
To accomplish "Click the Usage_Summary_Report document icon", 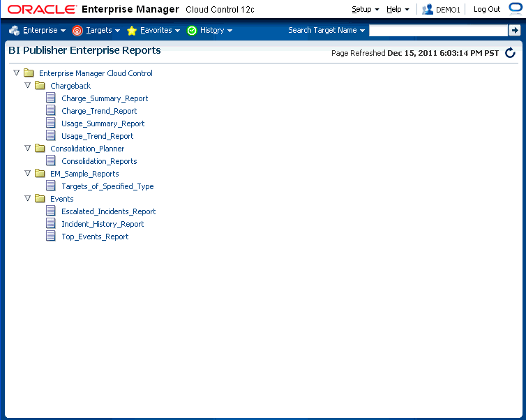I will coord(51,123).
